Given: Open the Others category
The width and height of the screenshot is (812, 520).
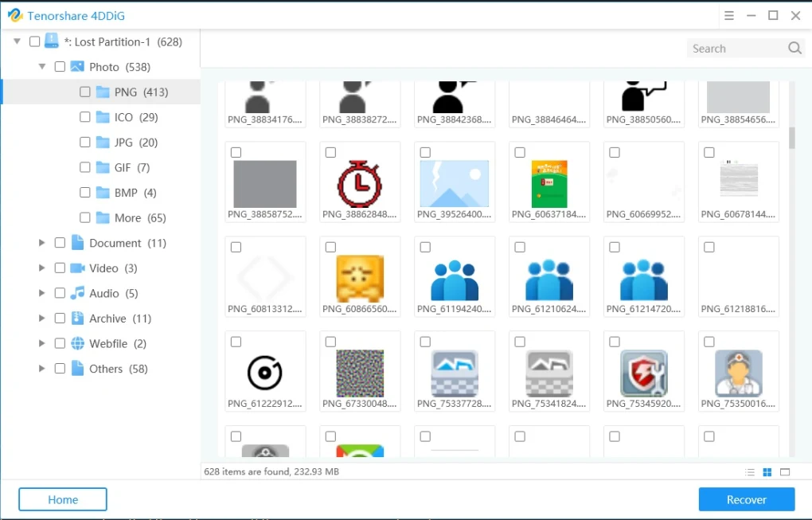Looking at the screenshot, I should coord(41,369).
